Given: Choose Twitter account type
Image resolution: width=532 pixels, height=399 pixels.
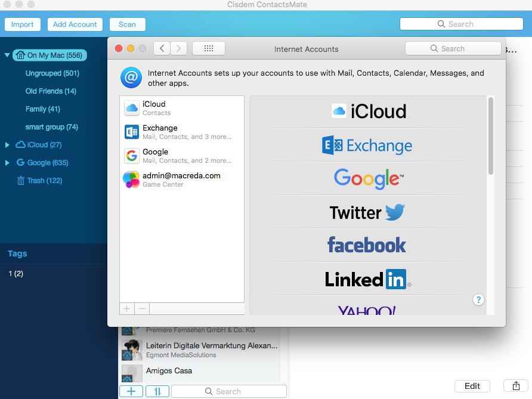Looking at the screenshot, I should click(x=368, y=212).
